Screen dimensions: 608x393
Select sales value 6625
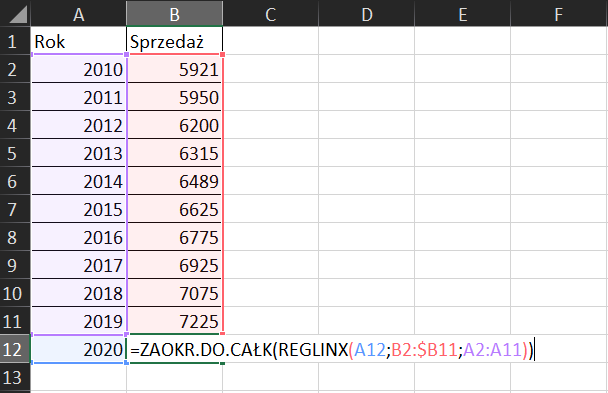pyautogui.click(x=174, y=209)
